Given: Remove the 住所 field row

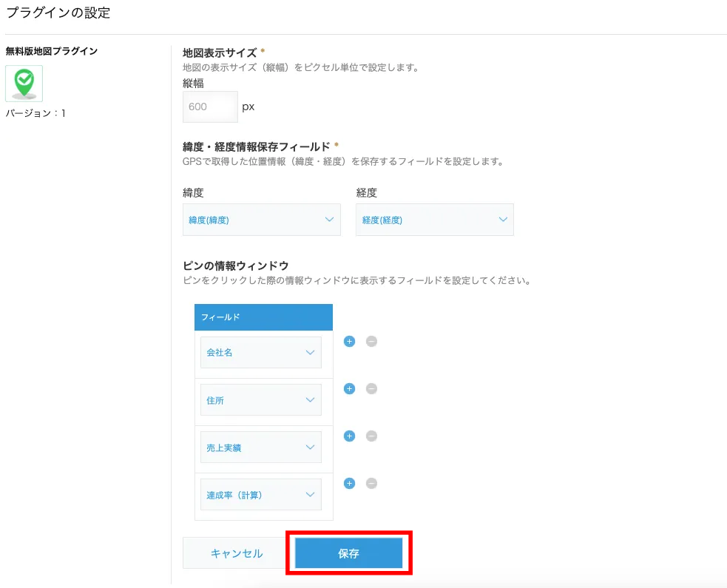Looking at the screenshot, I should coord(371,389).
